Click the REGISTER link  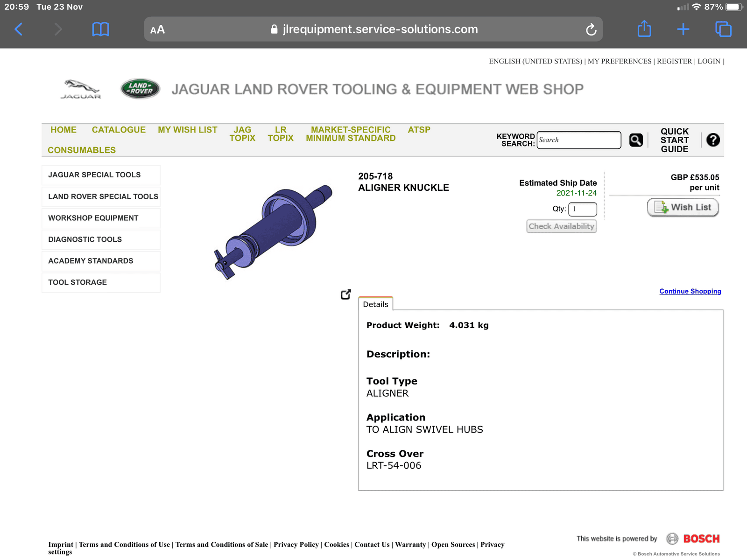[675, 61]
